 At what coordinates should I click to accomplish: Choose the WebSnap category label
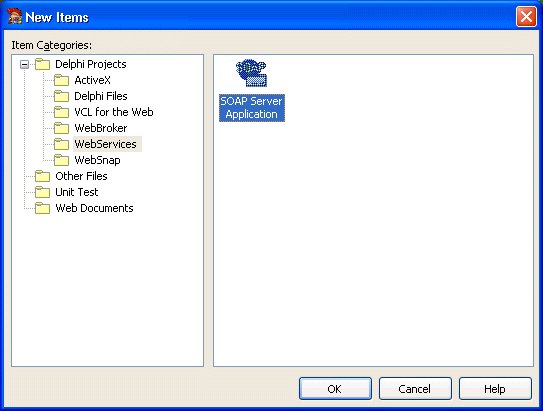point(97,160)
